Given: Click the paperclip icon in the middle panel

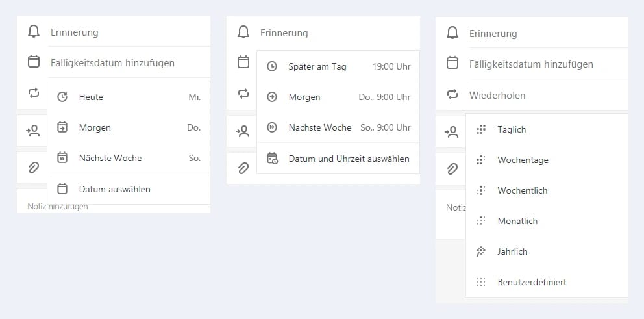Looking at the screenshot, I should tap(243, 168).
